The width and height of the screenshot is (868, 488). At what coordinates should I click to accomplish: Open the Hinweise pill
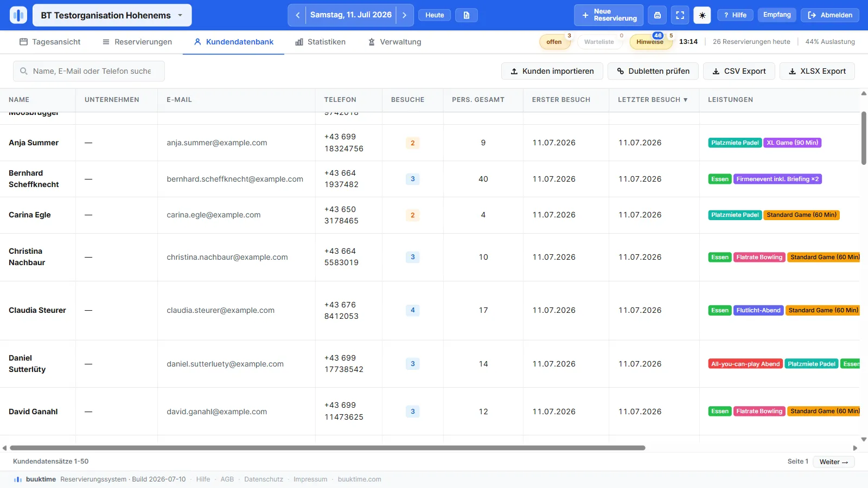(x=650, y=42)
